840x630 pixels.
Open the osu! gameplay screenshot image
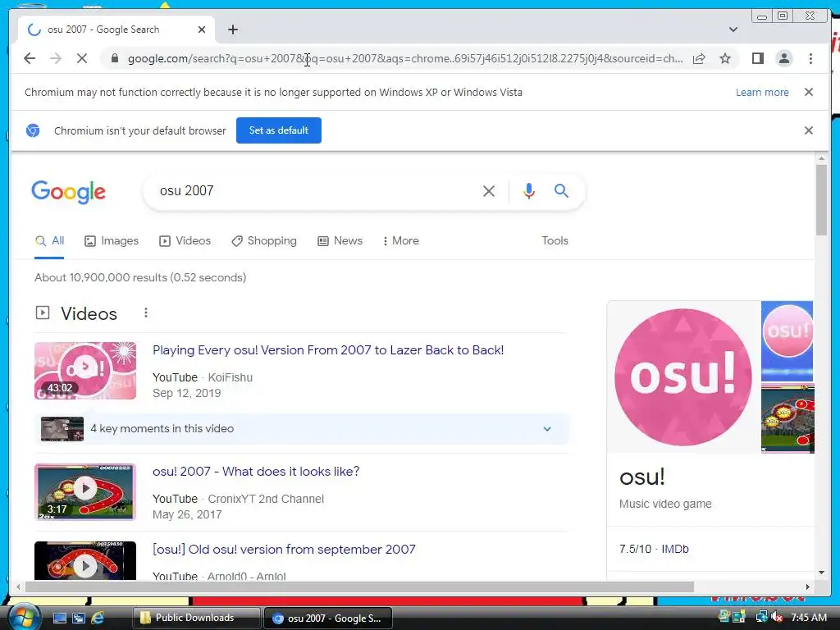pos(787,418)
